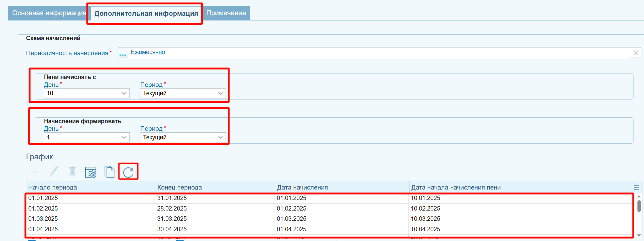This screenshot has height=241, width=644.
Task: Clear the Периодичность начисления field with X
Action: point(635,53)
